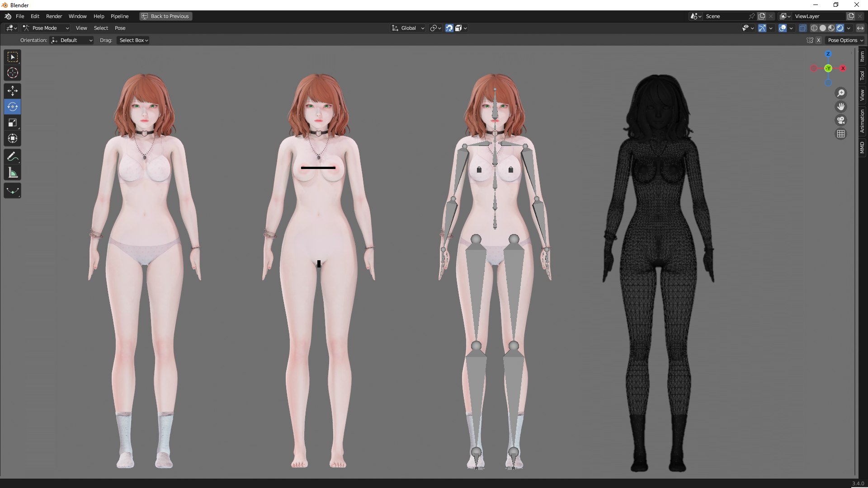Image resolution: width=868 pixels, height=488 pixels.
Task: Open Drag Select Box dropdown
Action: pos(133,40)
